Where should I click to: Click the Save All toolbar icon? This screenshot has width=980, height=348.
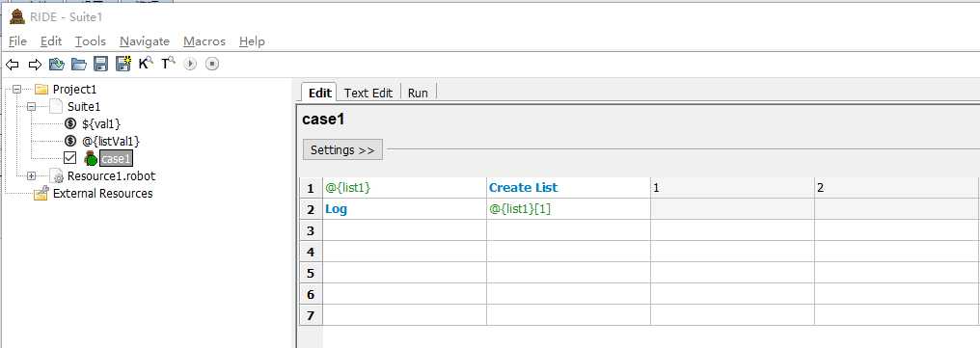[123, 63]
